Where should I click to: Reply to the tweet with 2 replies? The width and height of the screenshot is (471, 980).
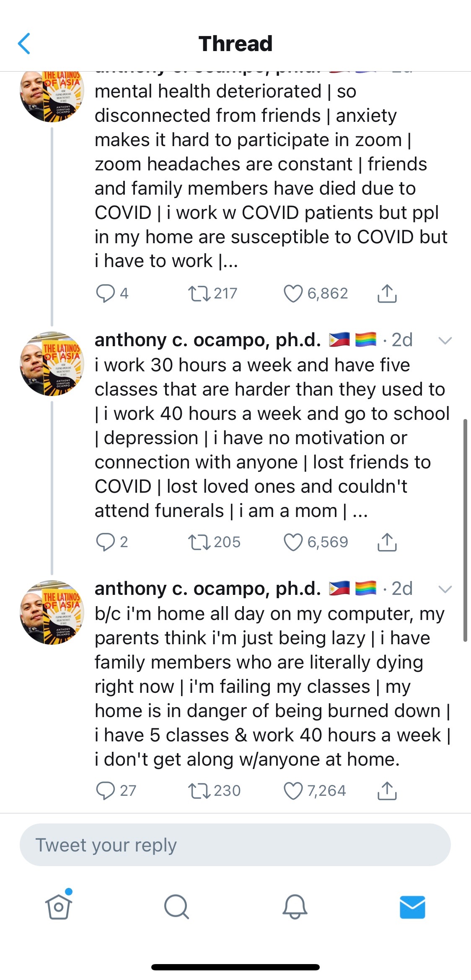coord(105,542)
